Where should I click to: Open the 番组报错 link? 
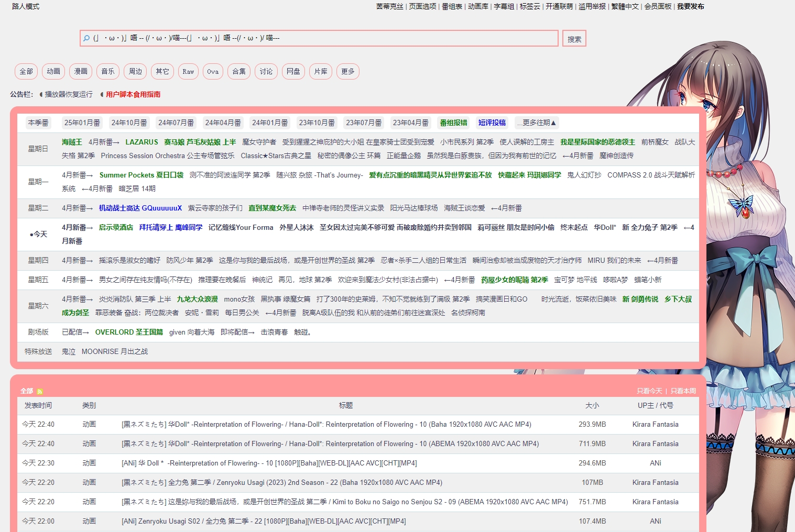tap(453, 123)
